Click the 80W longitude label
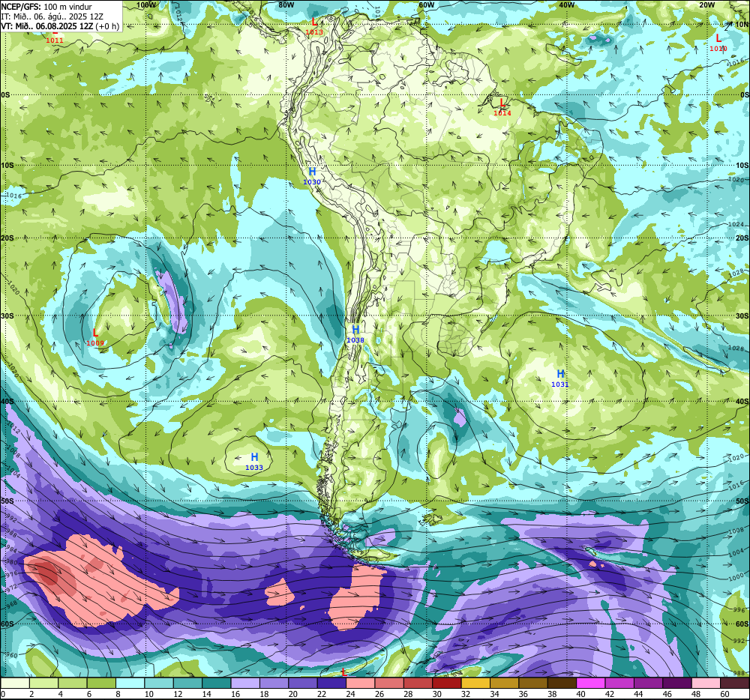 (x=286, y=4)
